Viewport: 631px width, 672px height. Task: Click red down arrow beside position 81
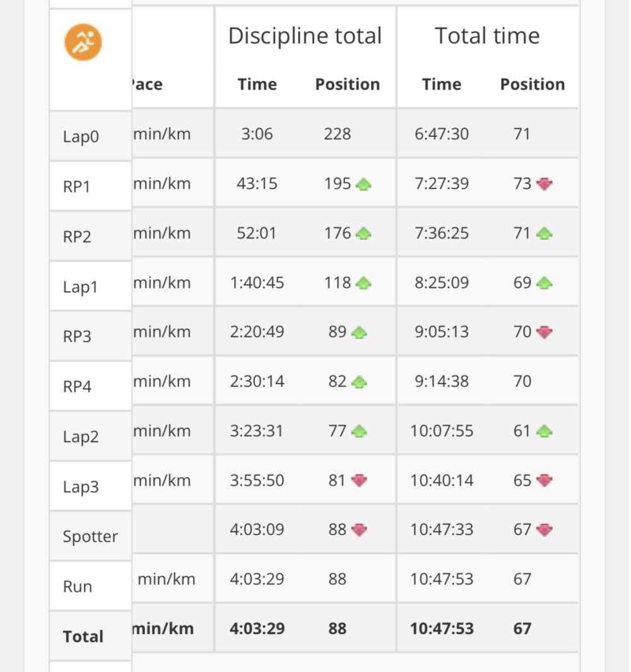(x=359, y=480)
